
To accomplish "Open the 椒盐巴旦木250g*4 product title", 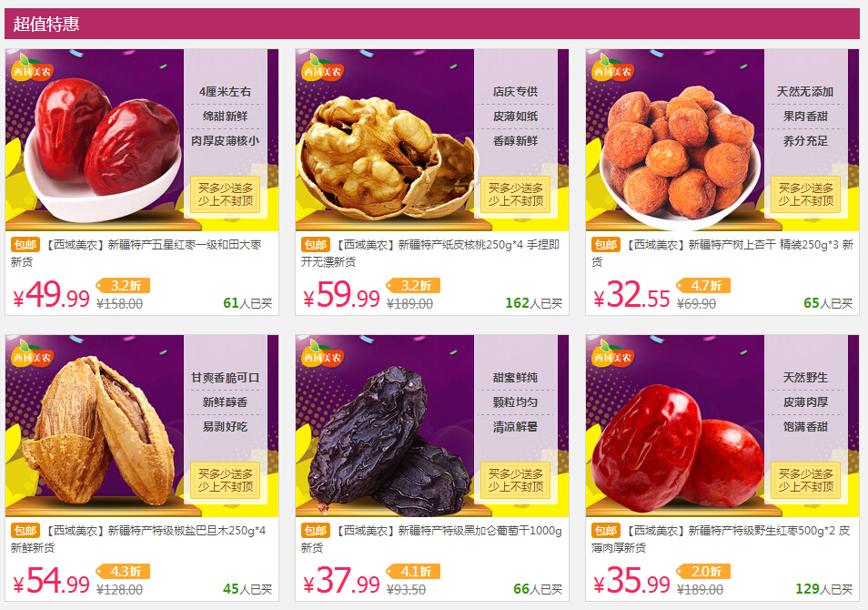I will 138,538.
